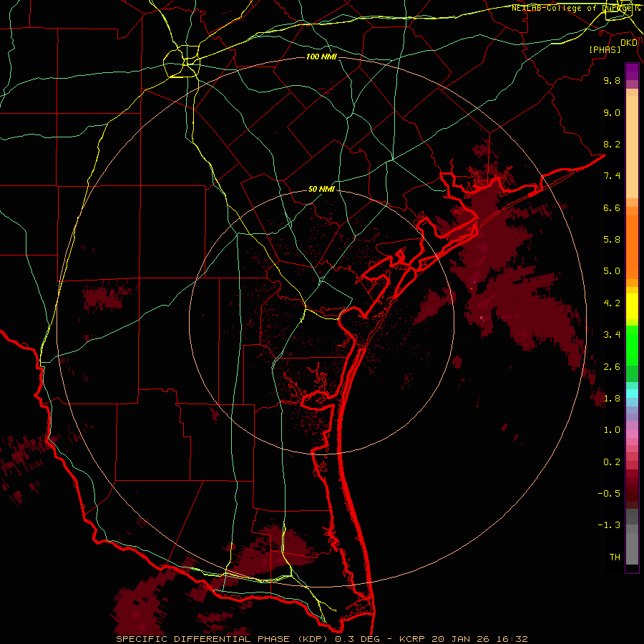Click the orange segment of color bar
The height and width of the screenshot is (644, 644).
click(632, 246)
